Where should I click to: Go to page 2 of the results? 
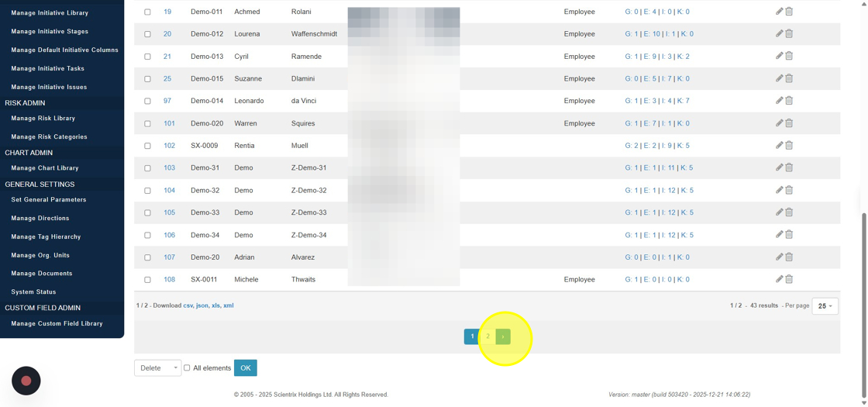tap(487, 336)
